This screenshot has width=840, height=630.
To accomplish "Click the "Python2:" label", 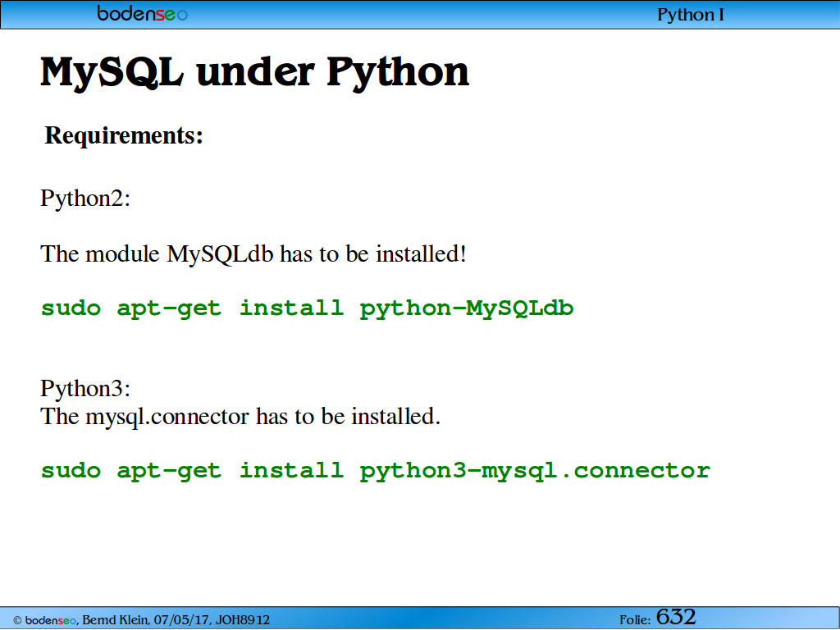I will tap(85, 199).
